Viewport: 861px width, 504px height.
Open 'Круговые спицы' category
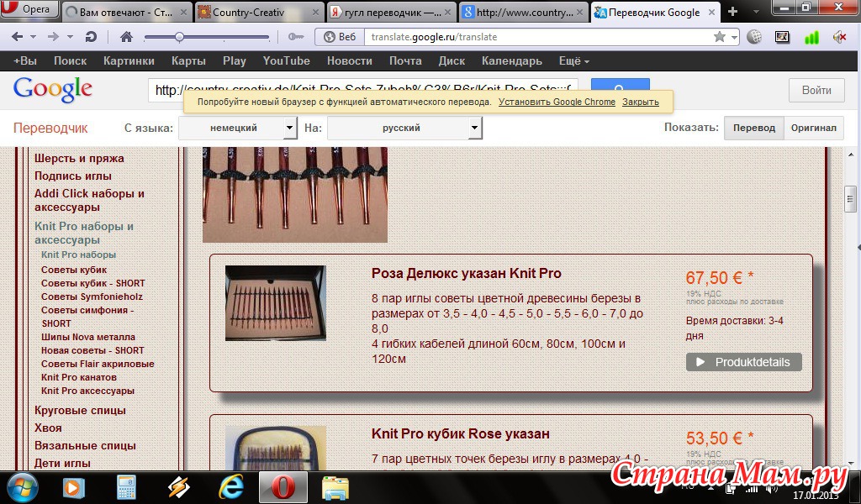point(80,410)
